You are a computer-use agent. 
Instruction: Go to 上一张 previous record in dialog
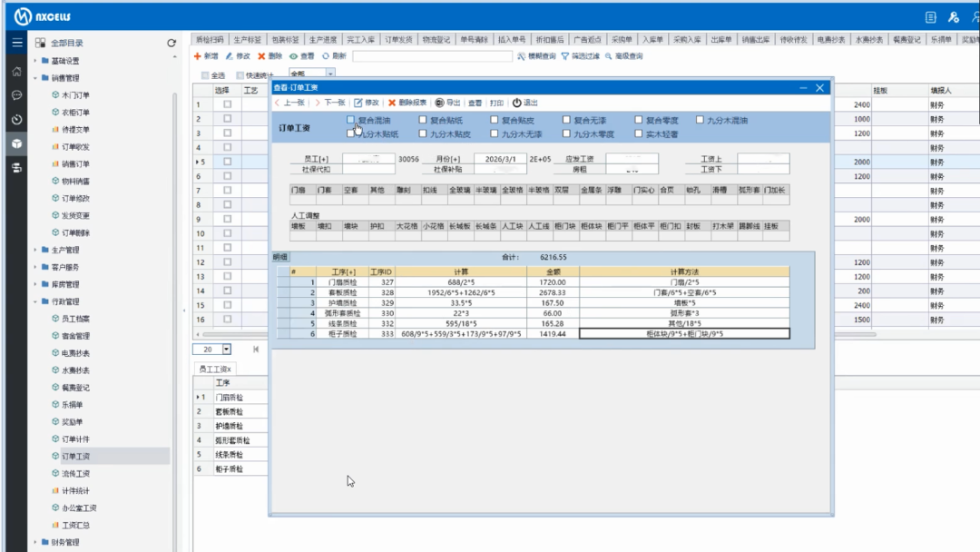[x=289, y=103]
